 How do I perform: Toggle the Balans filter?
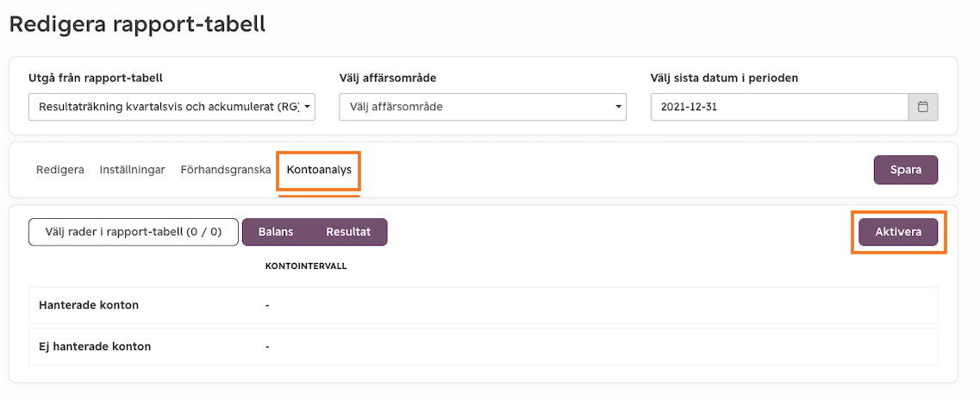pyautogui.click(x=276, y=232)
